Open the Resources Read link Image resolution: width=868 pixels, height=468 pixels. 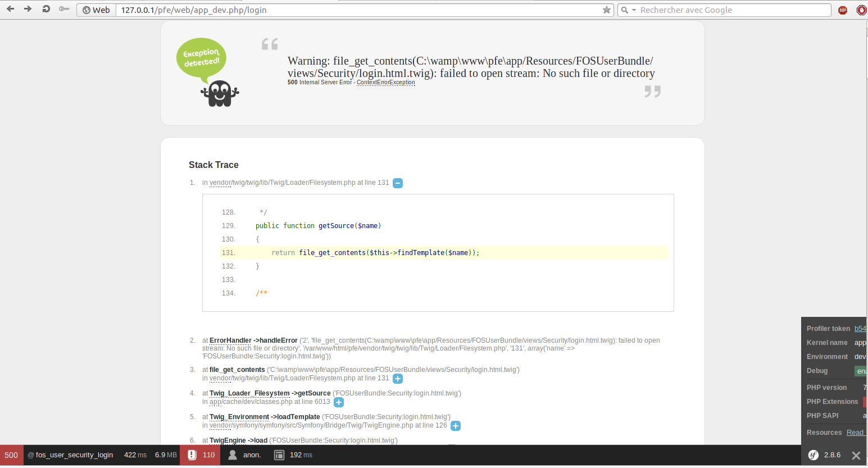pyautogui.click(x=855, y=433)
